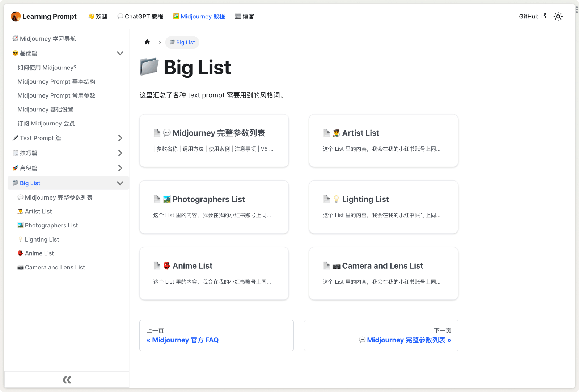This screenshot has height=392, width=579.
Task: Open the Lighting List card
Action: coord(384,207)
